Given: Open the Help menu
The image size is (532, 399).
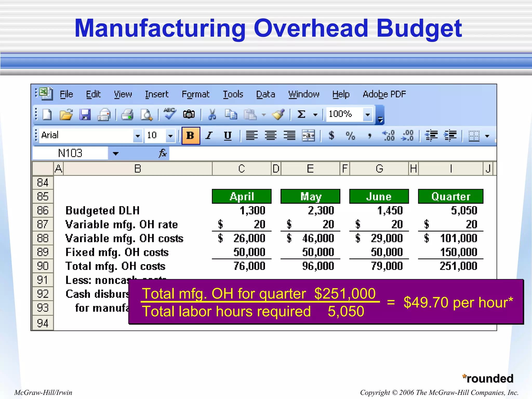Looking at the screenshot, I should (341, 94).
